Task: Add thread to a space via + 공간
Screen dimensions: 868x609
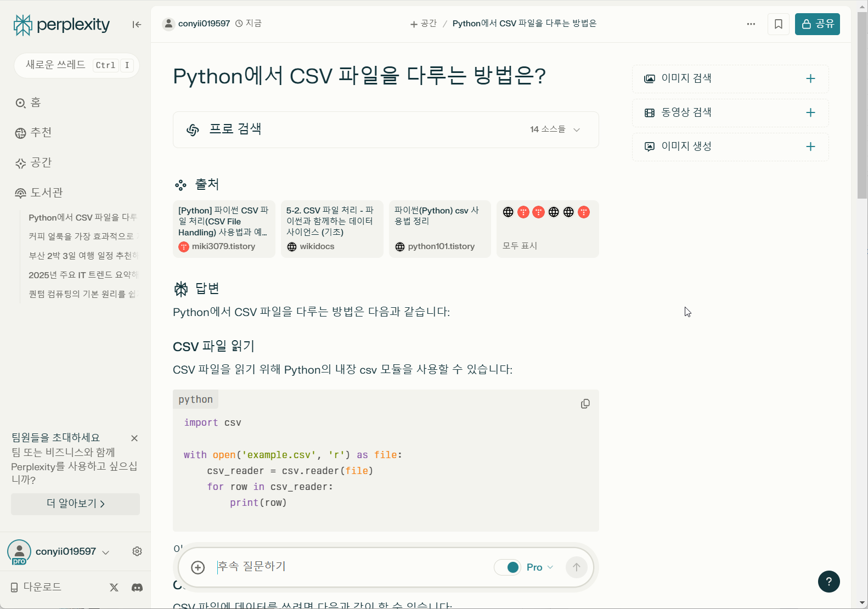Action: (424, 24)
